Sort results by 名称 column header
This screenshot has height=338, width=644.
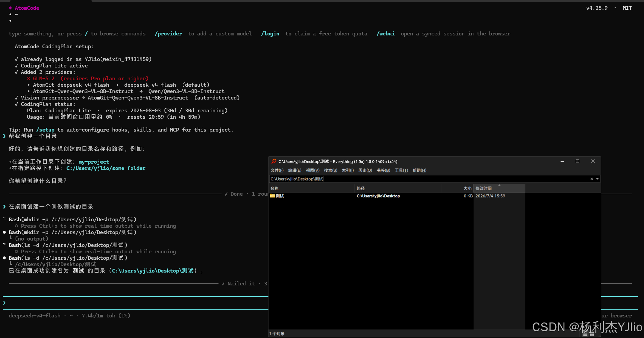pyautogui.click(x=312, y=188)
